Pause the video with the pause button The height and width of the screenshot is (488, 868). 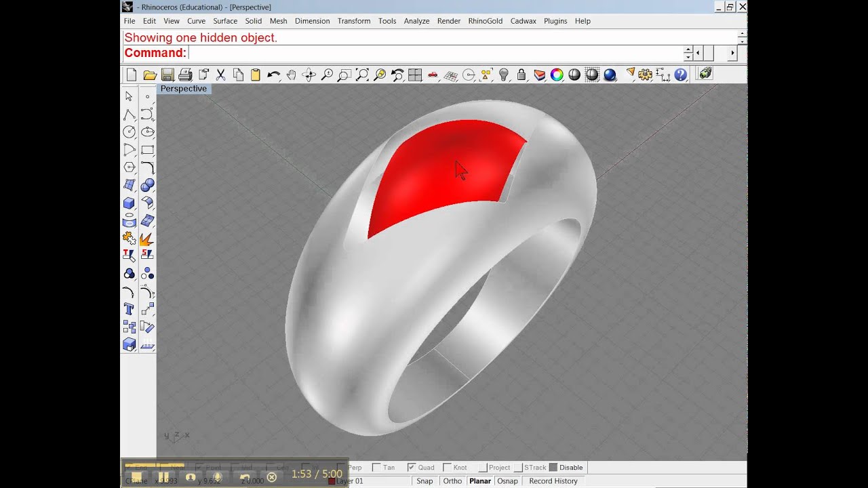click(163, 477)
